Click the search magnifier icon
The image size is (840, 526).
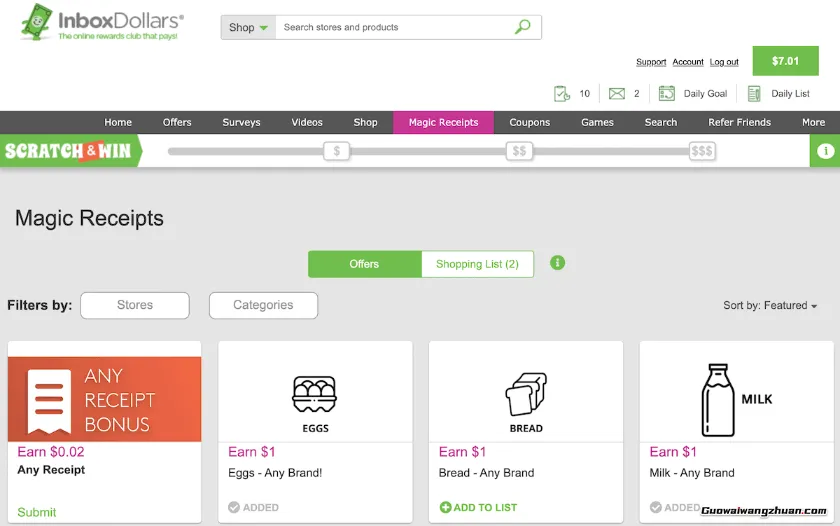tap(522, 27)
